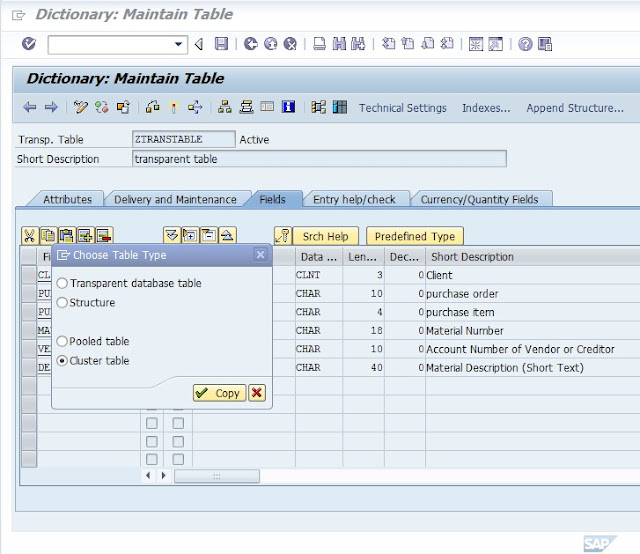Viewport: 640px width, 554px height.
Task: Click the Activate matchstick icon
Action: click(173, 107)
